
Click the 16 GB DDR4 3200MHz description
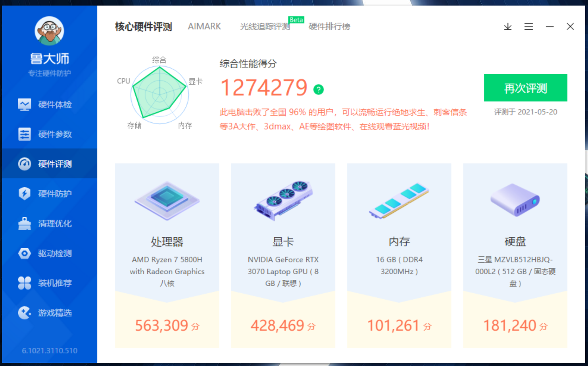tap(399, 266)
